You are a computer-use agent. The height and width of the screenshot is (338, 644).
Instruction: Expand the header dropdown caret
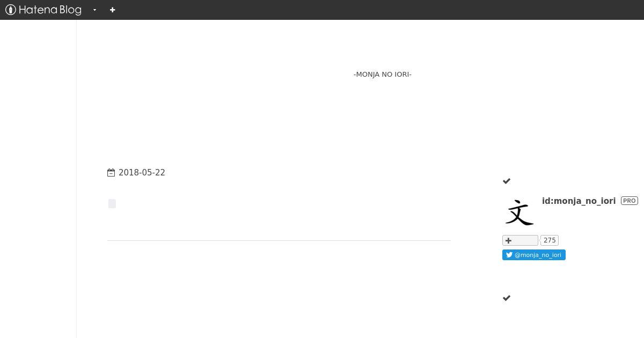tap(94, 10)
